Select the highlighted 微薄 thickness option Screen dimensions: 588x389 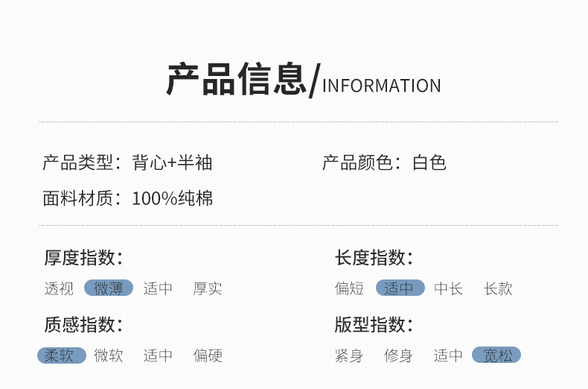click(x=109, y=288)
